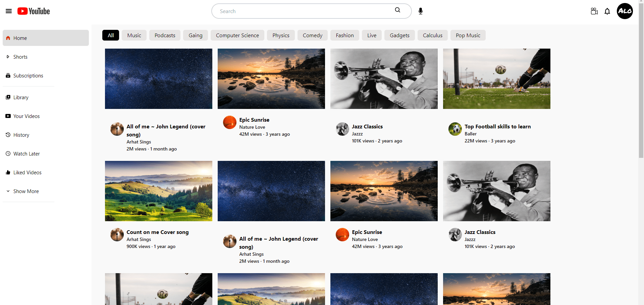
Task: Click the Baller channel avatar
Action: (x=455, y=129)
